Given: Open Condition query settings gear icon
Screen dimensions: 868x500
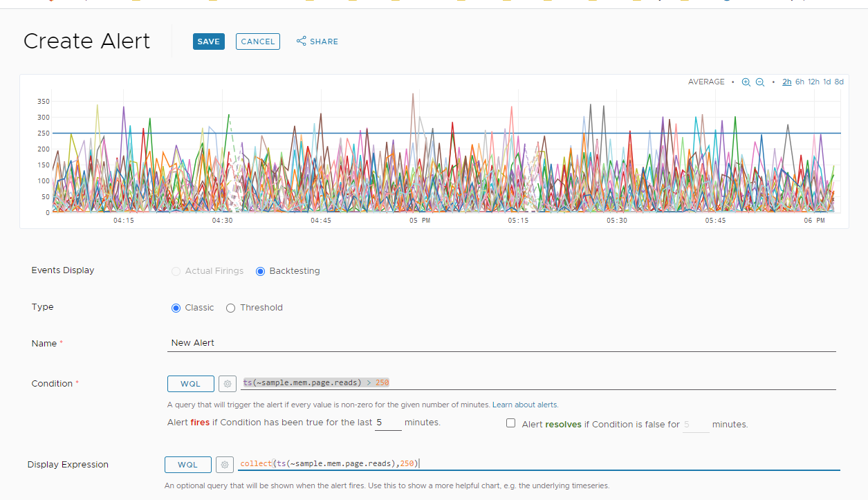Looking at the screenshot, I should pos(227,383).
